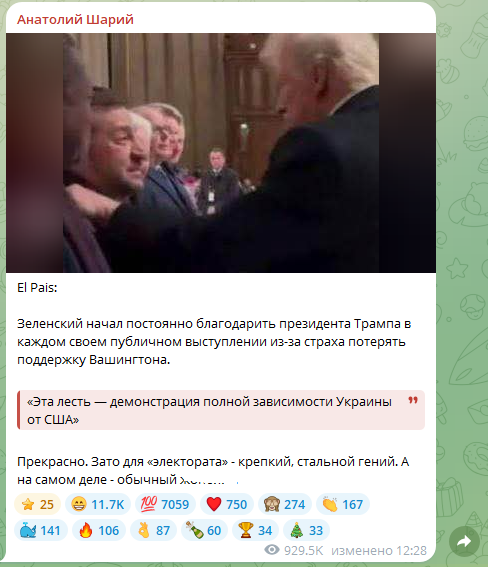Click the El Pais text line

click(37, 287)
